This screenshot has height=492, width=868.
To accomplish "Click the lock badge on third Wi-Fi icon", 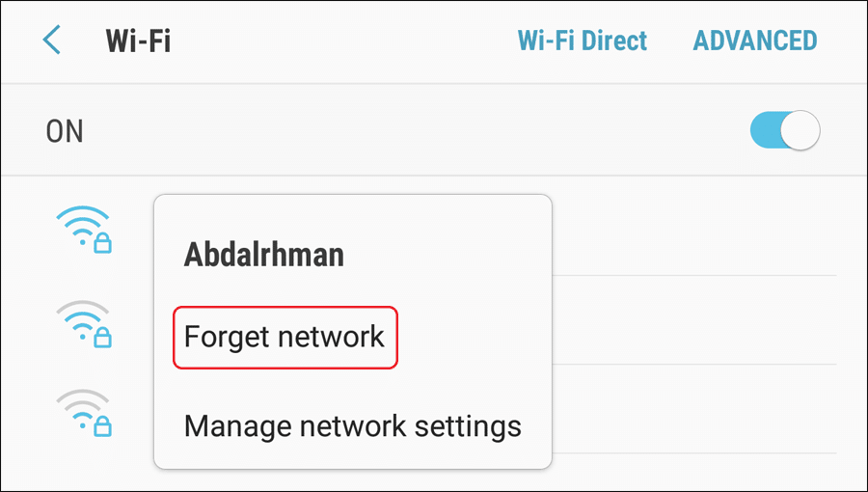I will coord(102,425).
